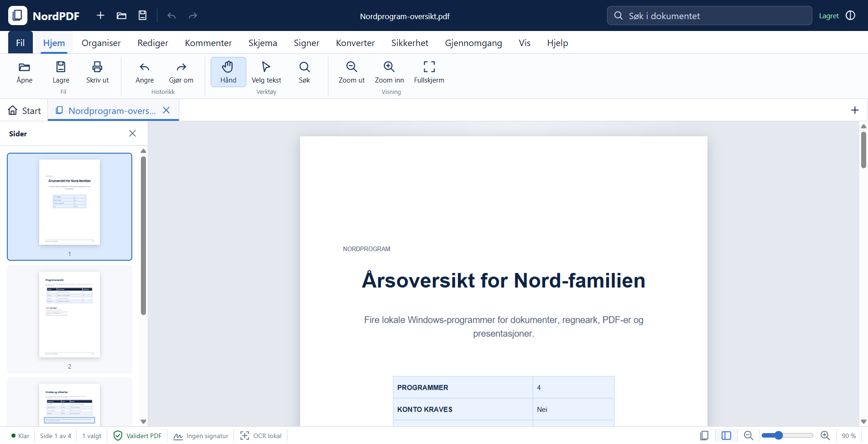Click the zoom slider handle in the status bar
The width and height of the screenshot is (868, 444).
pos(779,435)
